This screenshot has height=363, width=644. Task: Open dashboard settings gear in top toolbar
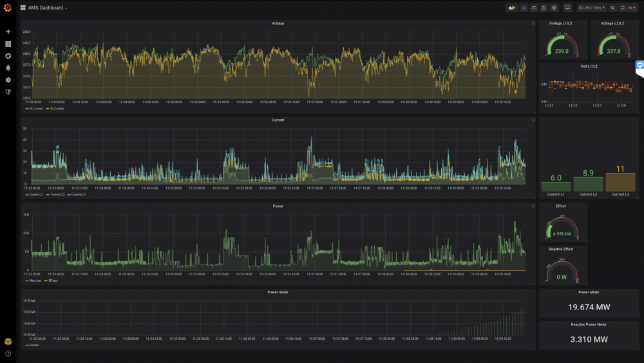[554, 8]
